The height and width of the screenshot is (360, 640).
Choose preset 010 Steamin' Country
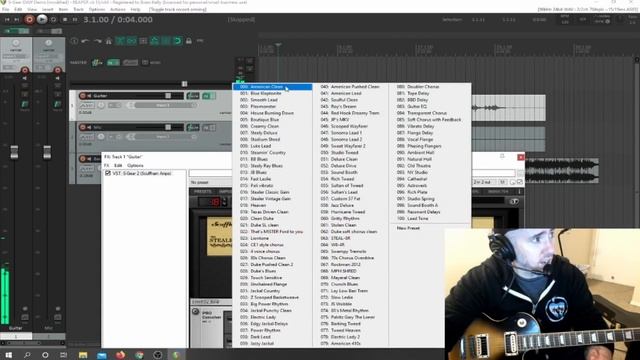[273, 153]
